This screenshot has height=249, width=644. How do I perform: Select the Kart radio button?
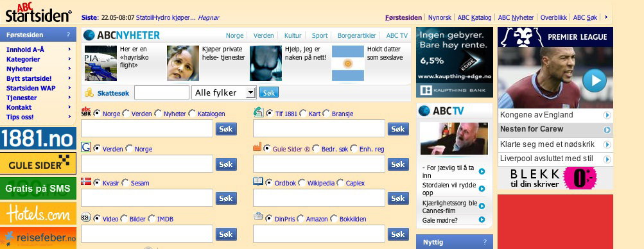pos(303,113)
